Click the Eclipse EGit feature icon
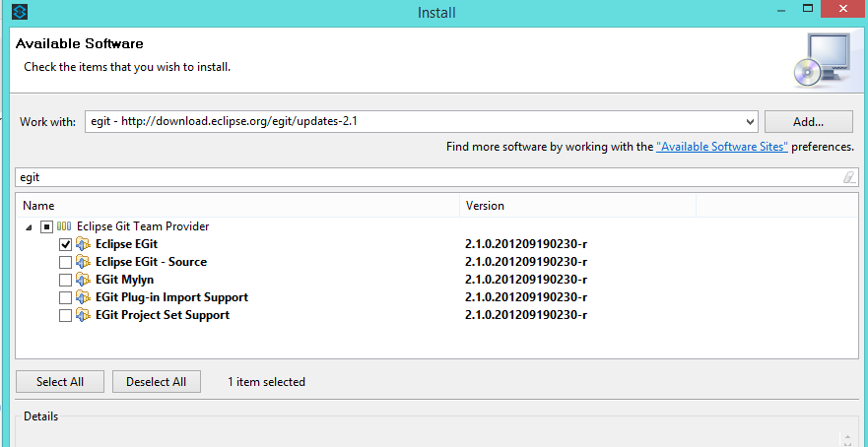 point(83,244)
